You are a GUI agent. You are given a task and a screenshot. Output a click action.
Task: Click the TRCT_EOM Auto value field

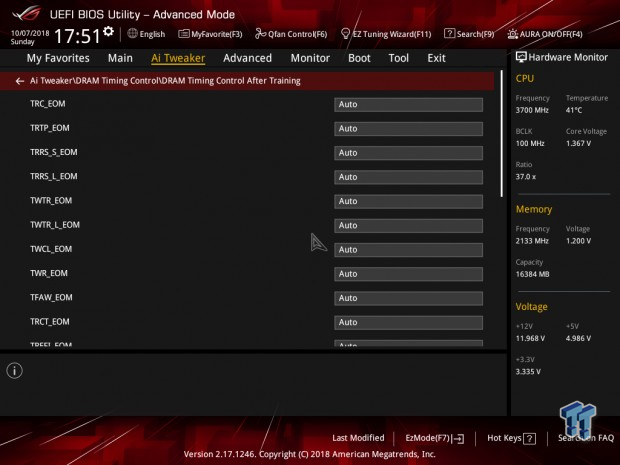(408, 322)
